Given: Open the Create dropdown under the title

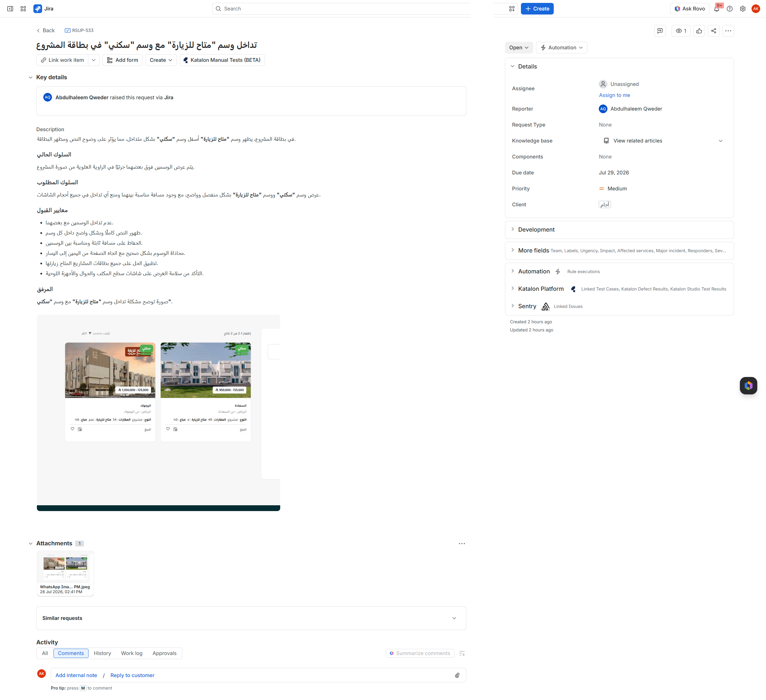Looking at the screenshot, I should 161,60.
